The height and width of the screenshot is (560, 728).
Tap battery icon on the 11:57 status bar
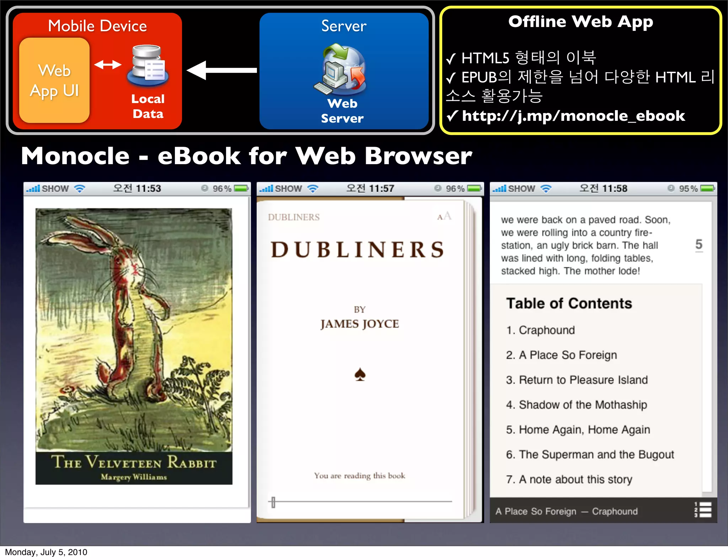pos(474,188)
